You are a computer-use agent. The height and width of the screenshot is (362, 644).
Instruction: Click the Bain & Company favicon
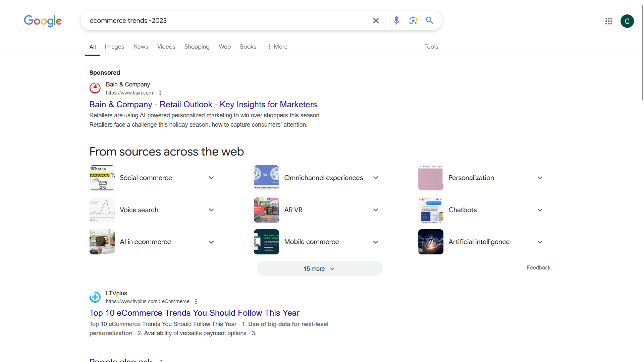pos(95,88)
